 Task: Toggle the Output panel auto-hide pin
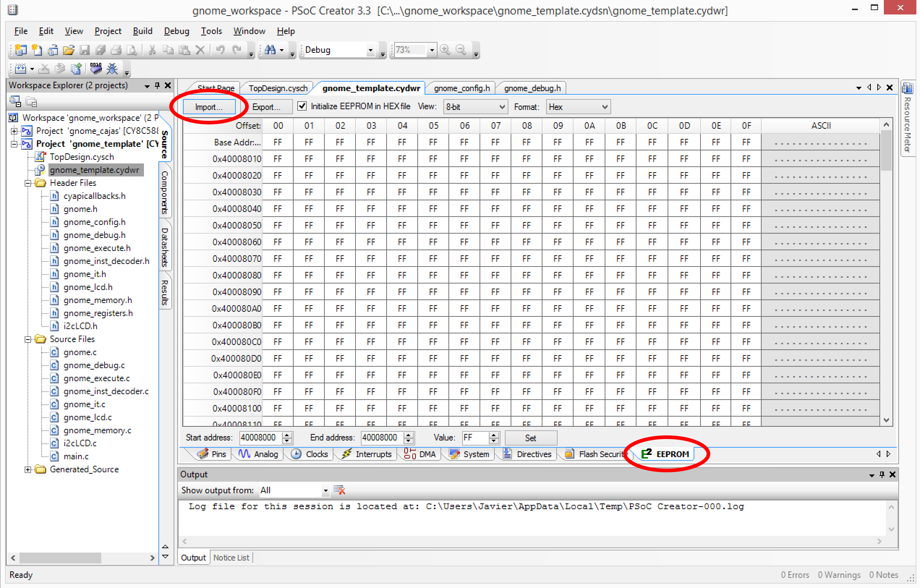(882, 474)
